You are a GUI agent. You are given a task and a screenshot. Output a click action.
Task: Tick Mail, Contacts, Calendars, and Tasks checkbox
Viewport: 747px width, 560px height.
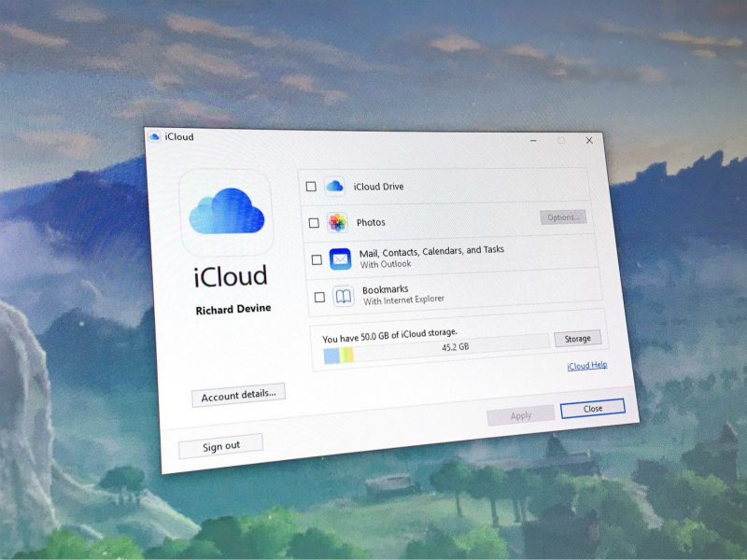pyautogui.click(x=317, y=259)
